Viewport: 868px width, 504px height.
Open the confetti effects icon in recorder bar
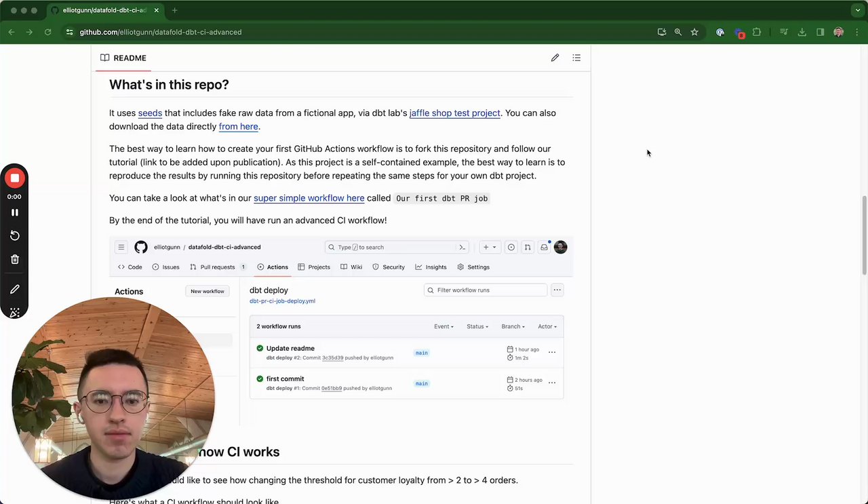coord(14,312)
